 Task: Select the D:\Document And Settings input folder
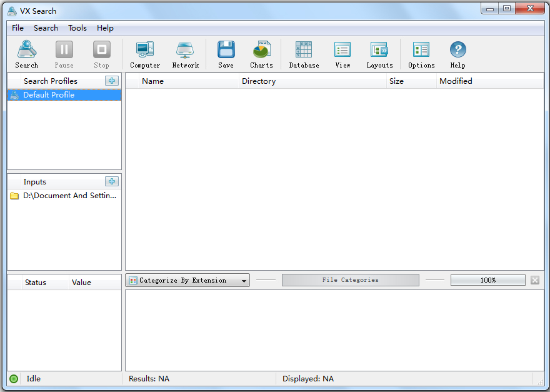click(x=69, y=196)
